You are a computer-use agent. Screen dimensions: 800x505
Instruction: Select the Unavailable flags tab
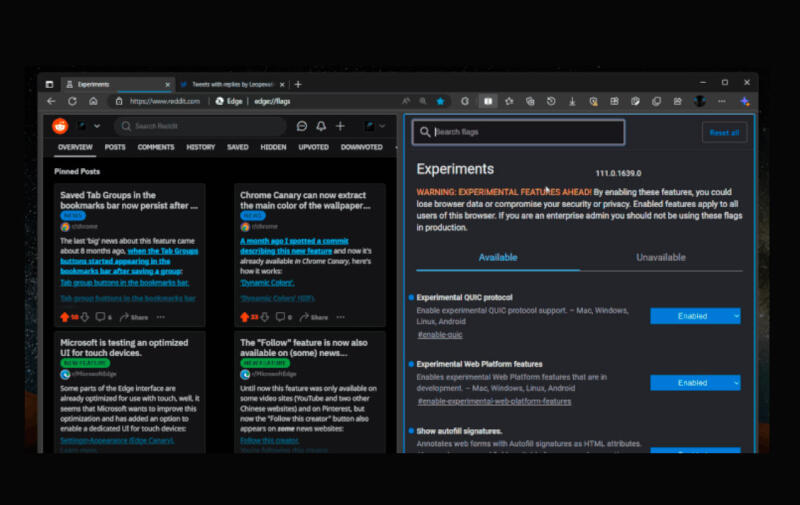(x=661, y=257)
